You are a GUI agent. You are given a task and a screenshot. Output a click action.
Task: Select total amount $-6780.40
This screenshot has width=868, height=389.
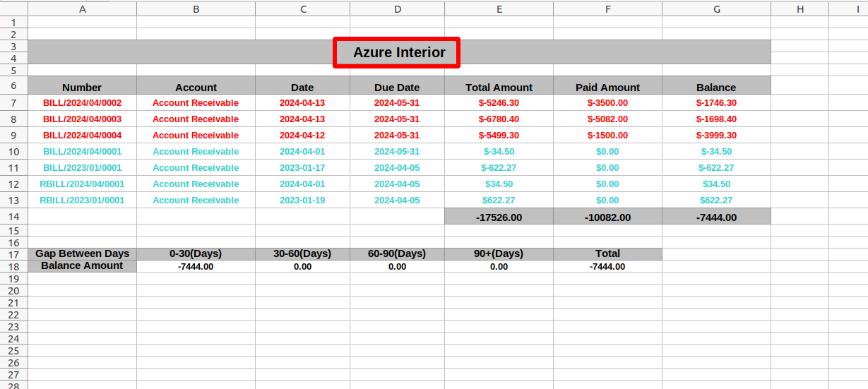(x=499, y=119)
